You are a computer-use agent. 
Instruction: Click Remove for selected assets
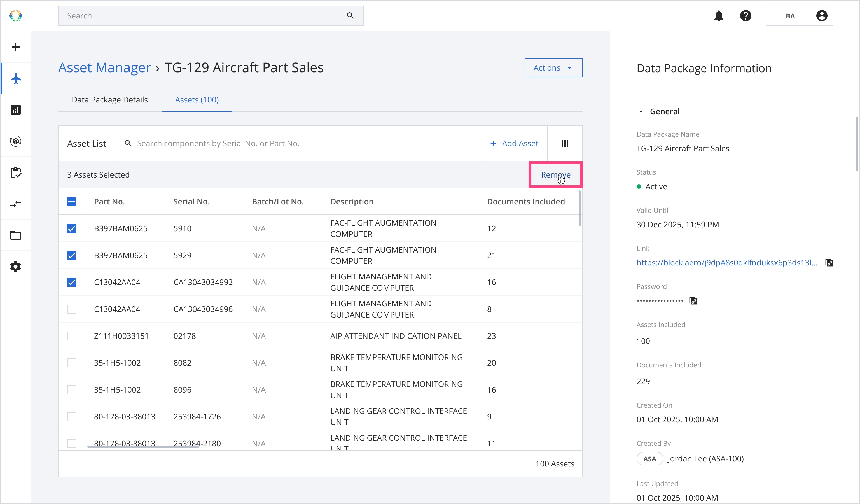click(555, 175)
